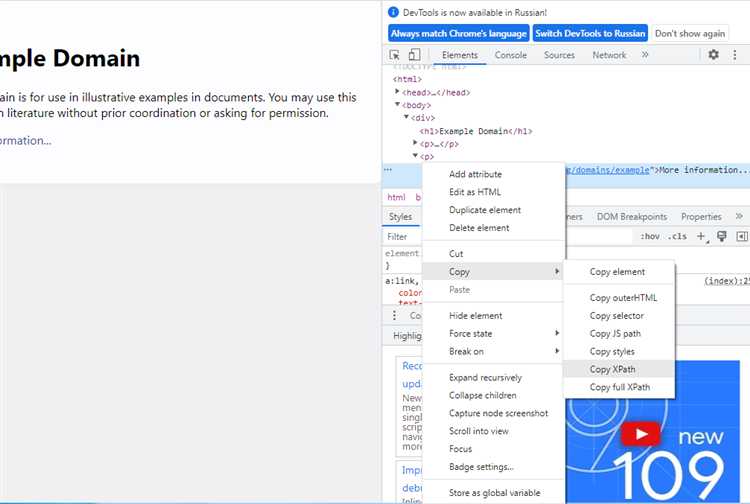Choose Delete element
Viewport: 750px width, 504px height.
pos(493,228)
